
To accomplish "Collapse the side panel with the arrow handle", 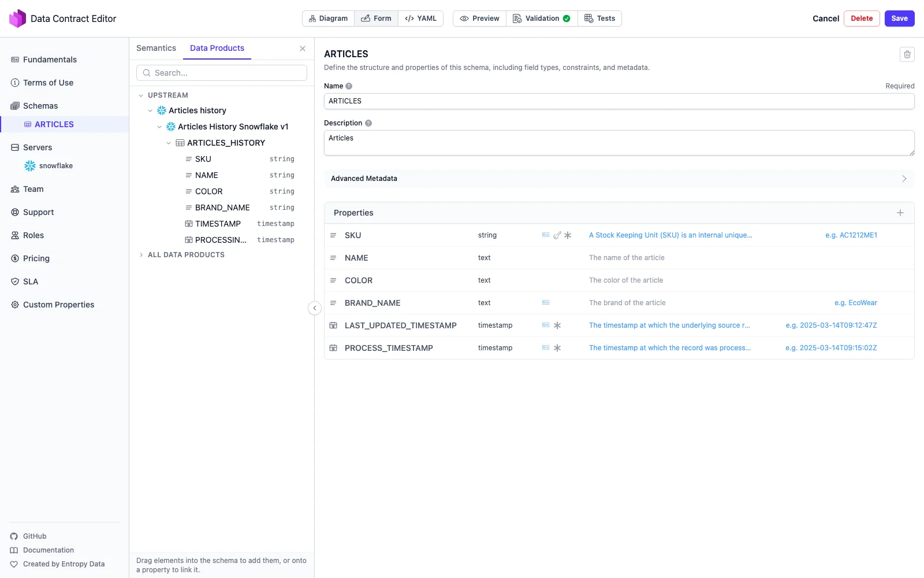I will [315, 308].
